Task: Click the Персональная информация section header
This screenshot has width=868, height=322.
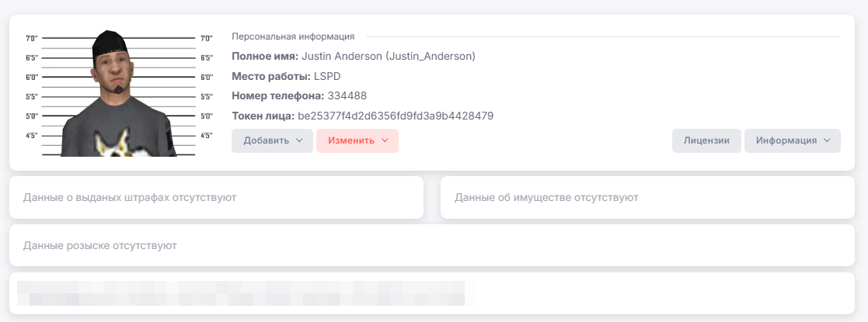Action: click(294, 36)
